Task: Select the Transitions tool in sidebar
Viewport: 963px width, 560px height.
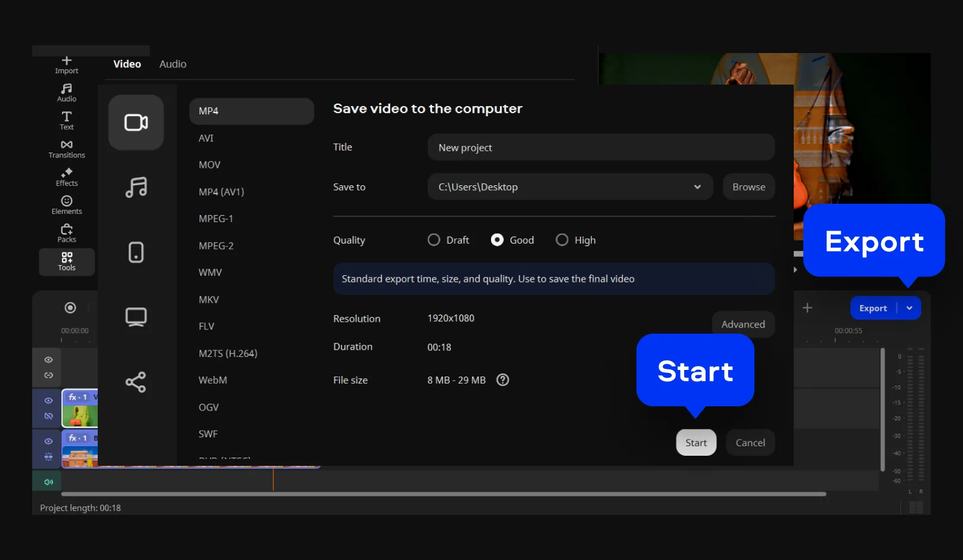Action: click(x=67, y=149)
